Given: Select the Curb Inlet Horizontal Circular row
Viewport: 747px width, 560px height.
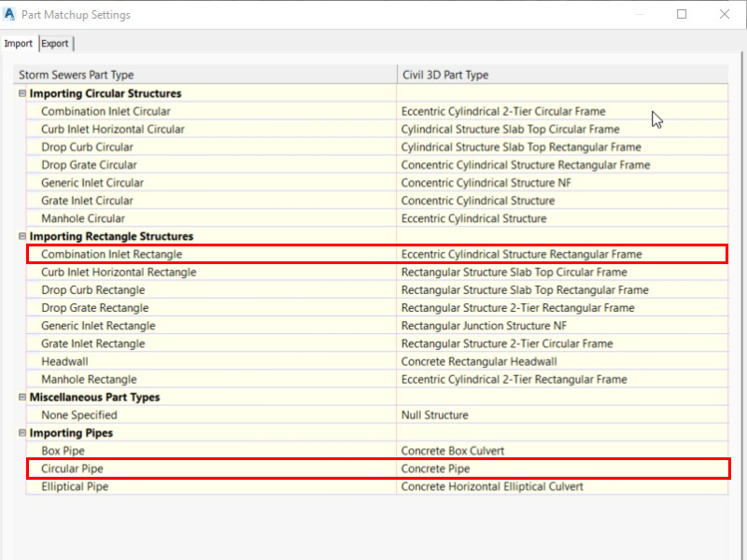Looking at the screenshot, I should tap(377, 129).
